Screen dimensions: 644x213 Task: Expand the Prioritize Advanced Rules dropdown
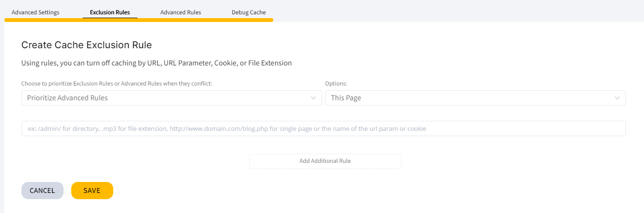pos(172,98)
